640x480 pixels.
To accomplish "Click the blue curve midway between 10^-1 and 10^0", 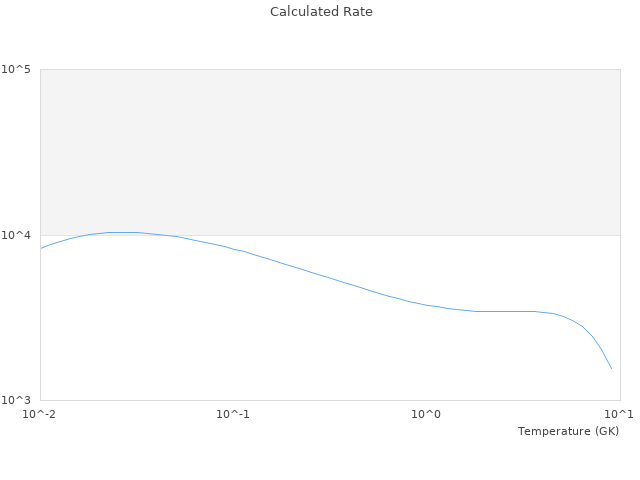I will tap(330, 278).
